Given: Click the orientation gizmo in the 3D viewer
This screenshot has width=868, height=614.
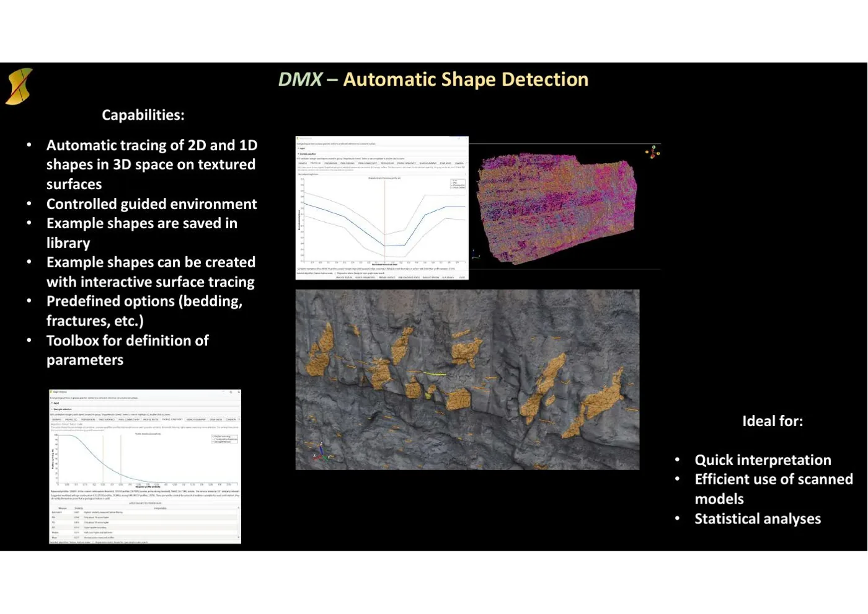Looking at the screenshot, I should point(653,152).
